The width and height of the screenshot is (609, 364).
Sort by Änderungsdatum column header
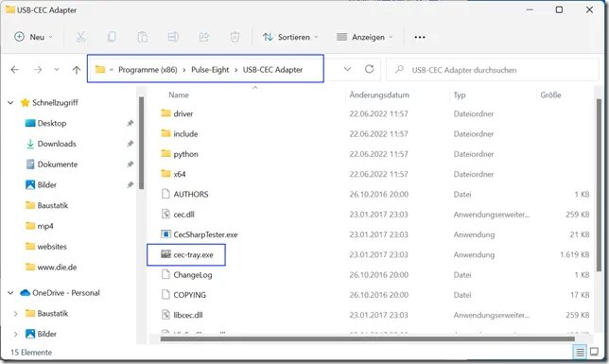379,95
